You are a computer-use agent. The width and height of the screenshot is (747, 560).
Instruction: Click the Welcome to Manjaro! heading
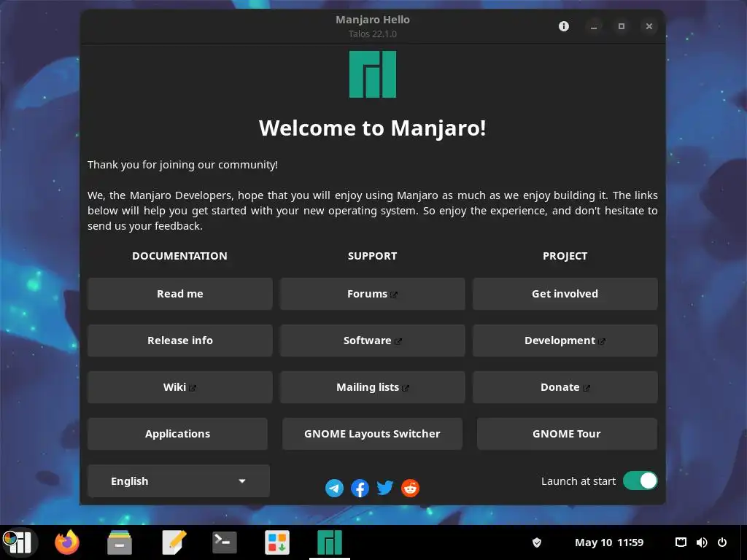373,128
